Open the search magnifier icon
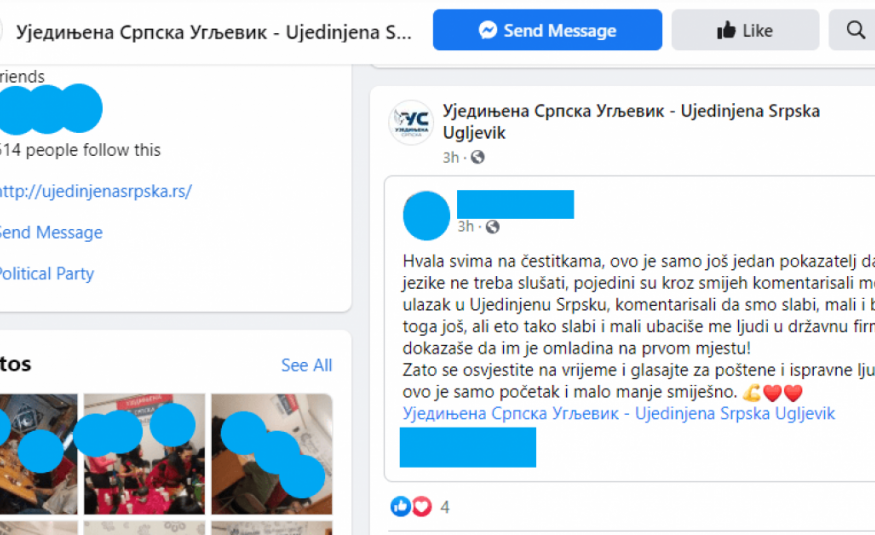This screenshot has height=535, width=875. [x=855, y=30]
